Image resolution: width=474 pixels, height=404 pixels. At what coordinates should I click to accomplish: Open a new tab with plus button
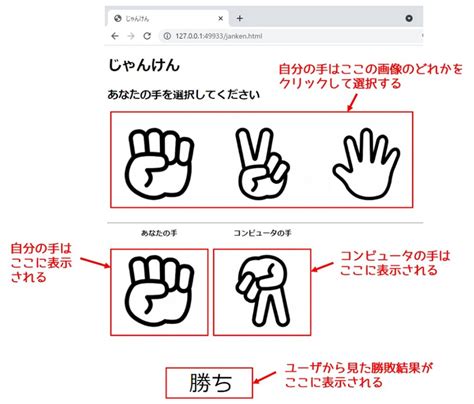click(x=239, y=18)
